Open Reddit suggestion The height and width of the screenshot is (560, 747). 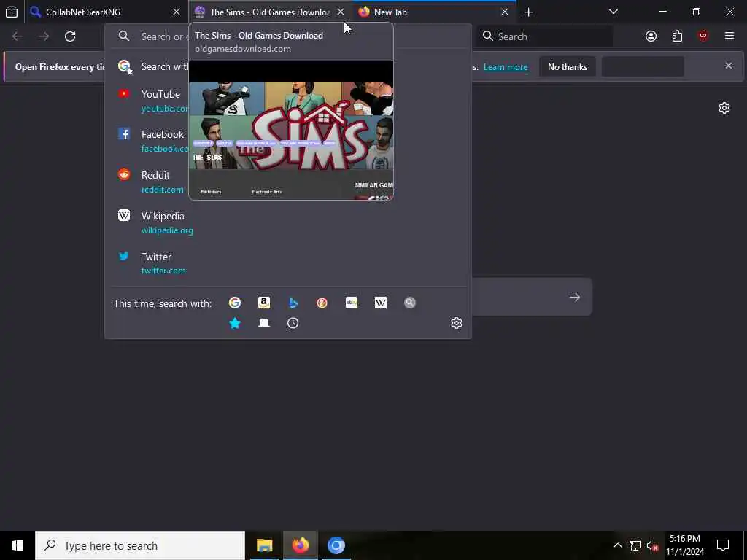point(287,182)
